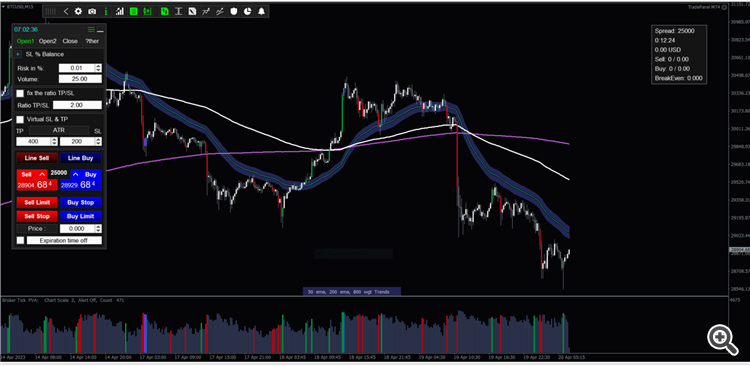Click the second crossed trend line icon
This screenshot has height=366, width=750.
click(x=220, y=11)
